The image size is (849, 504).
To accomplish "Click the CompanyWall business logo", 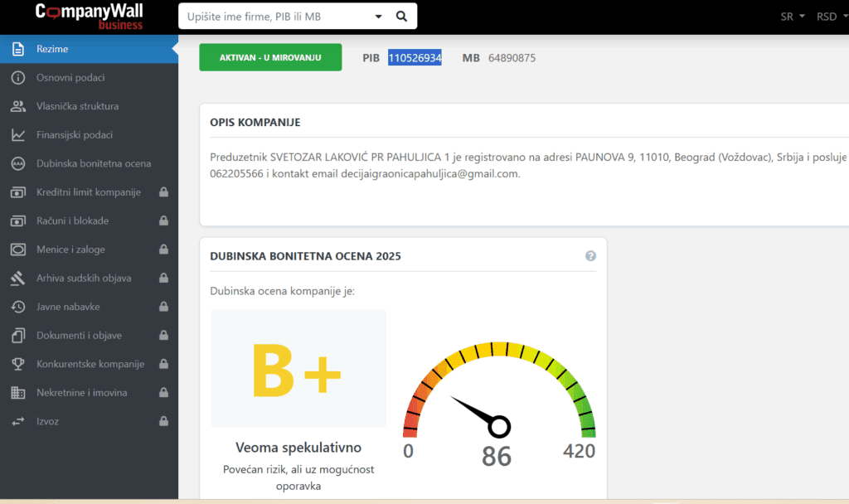I will coord(89,17).
